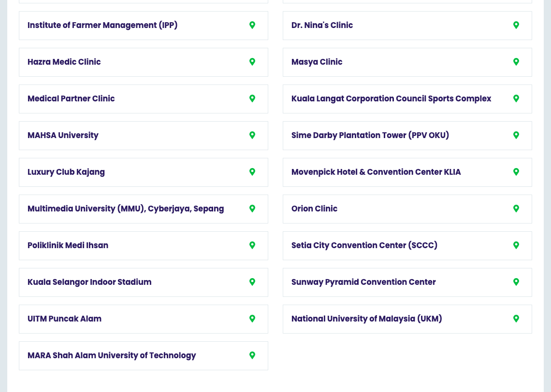
Task: Open pin for Kuala Langat Corporation Council Sports Complex
Action: [516, 98]
